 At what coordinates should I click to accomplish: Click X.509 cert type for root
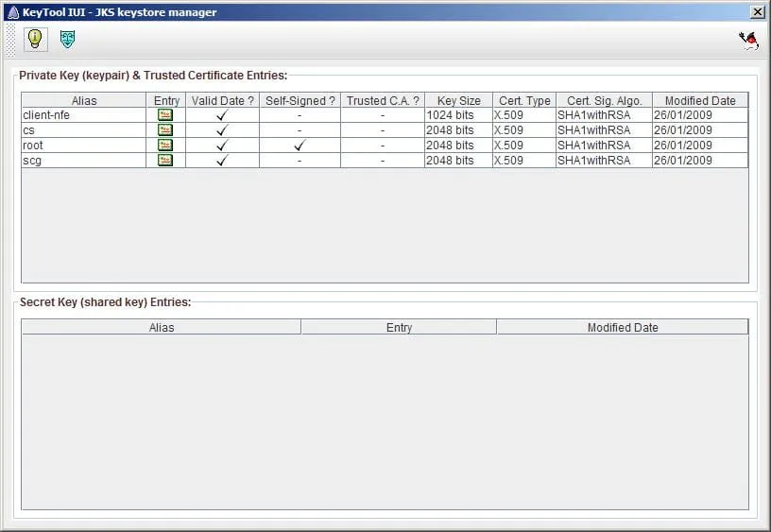[524, 145]
